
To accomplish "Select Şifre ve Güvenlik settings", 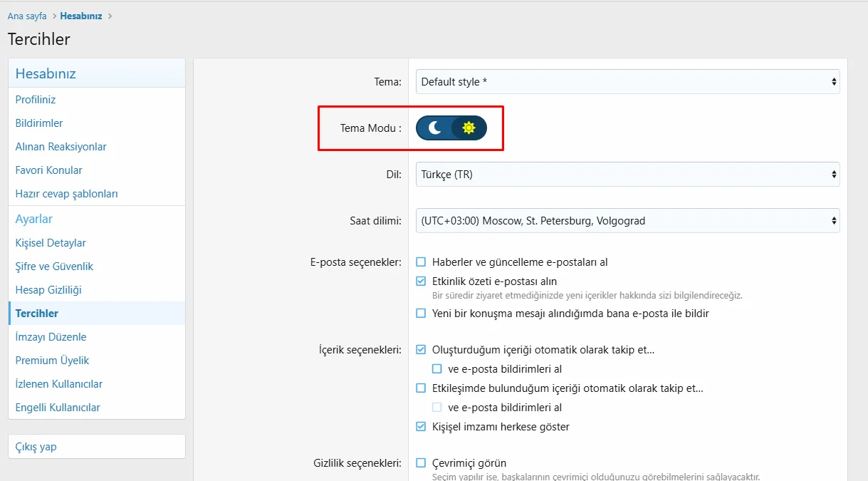I will 54,267.
